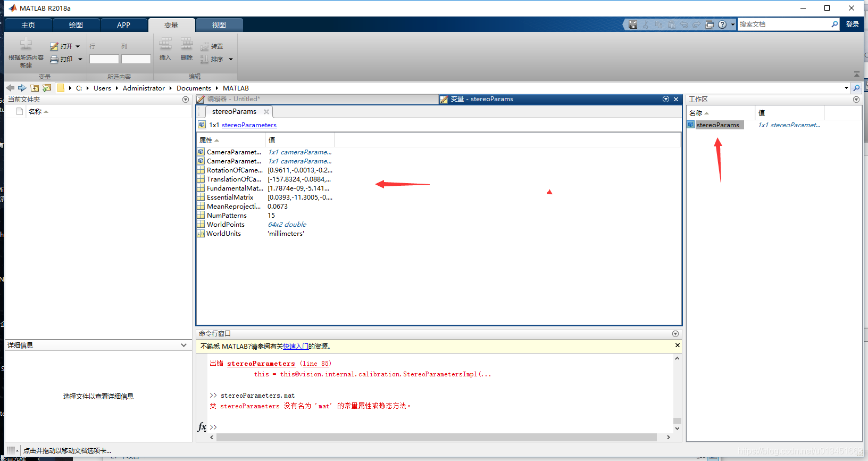Click the line 85 error link
868x461 pixels.
tap(315, 364)
